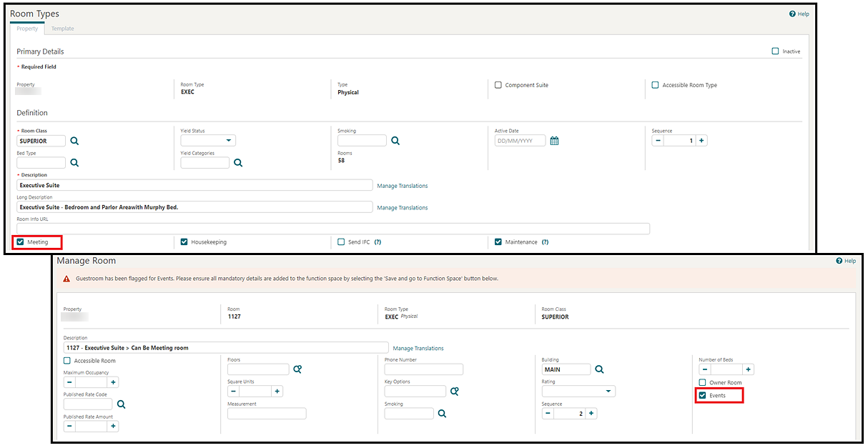
Task: Enable the Component Suite checkbox
Action: tap(498, 85)
